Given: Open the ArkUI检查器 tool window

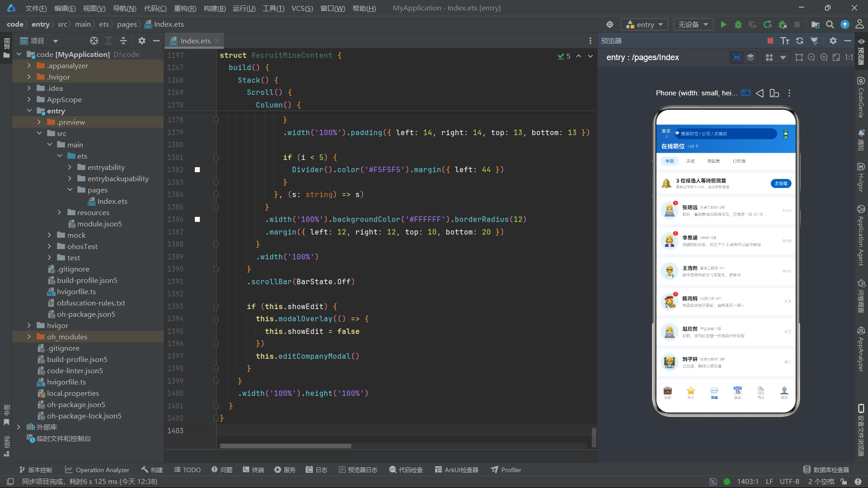Looking at the screenshot, I should pyautogui.click(x=457, y=470).
